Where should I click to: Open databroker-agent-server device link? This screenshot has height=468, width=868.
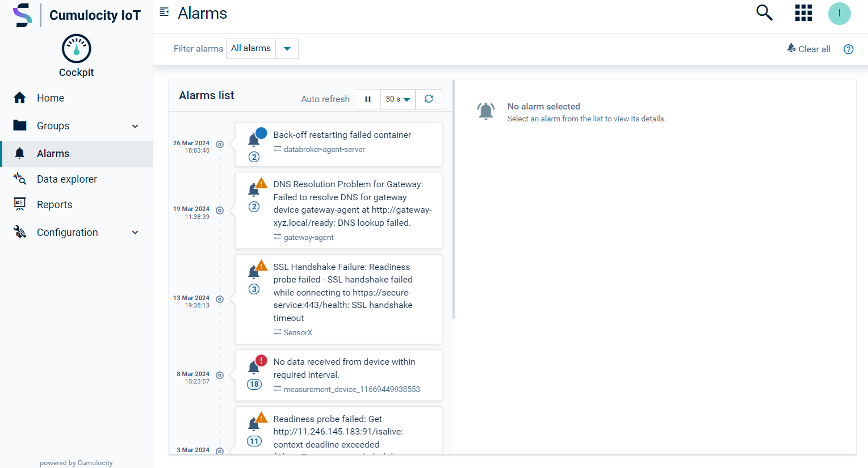[324, 149]
